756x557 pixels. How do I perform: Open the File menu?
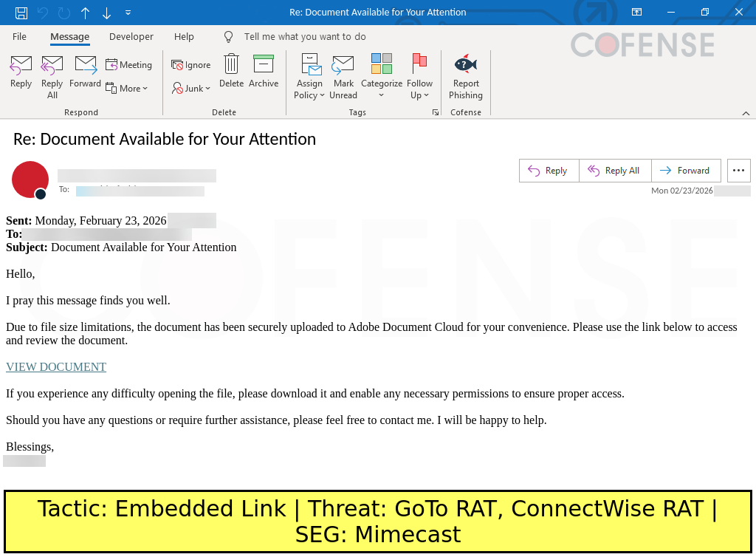point(19,37)
